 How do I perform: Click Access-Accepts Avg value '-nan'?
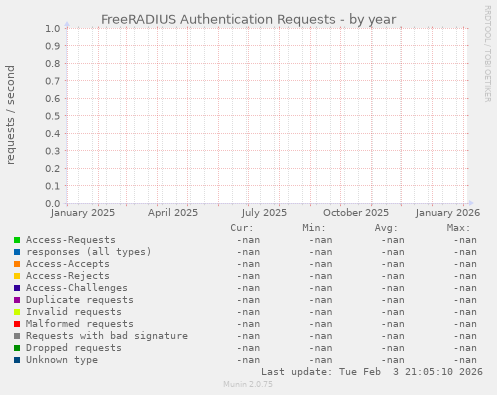[x=393, y=264]
